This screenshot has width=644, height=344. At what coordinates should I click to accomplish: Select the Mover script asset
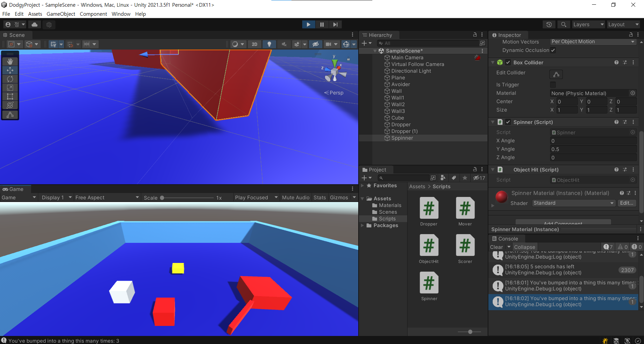[465, 212]
